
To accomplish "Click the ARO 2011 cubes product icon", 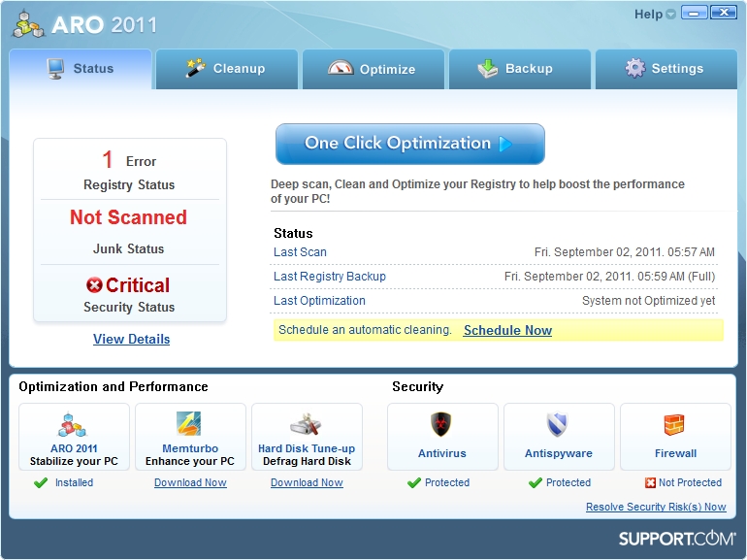I will coord(72,425).
